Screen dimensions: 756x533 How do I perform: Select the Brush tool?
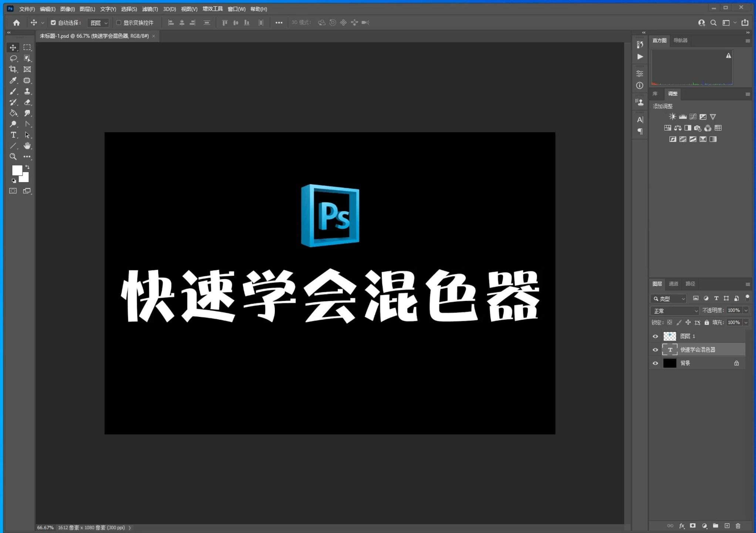click(13, 91)
